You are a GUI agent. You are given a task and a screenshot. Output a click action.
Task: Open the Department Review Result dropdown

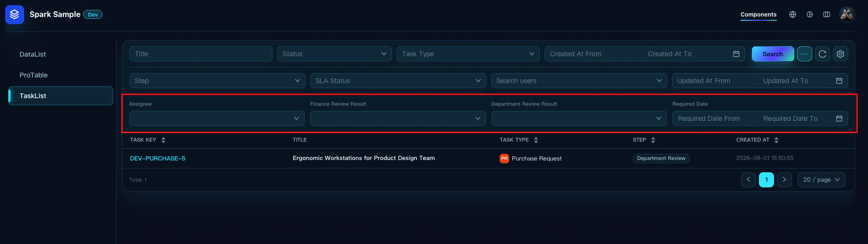coord(579,118)
